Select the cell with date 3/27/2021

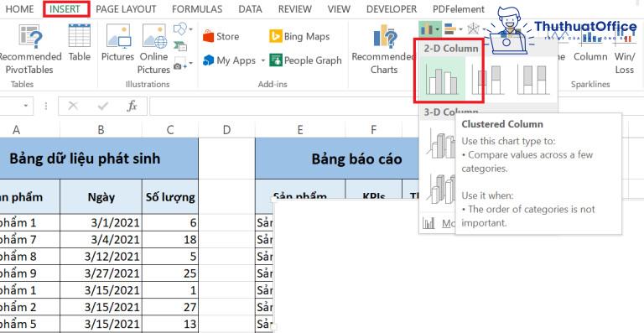101,273
